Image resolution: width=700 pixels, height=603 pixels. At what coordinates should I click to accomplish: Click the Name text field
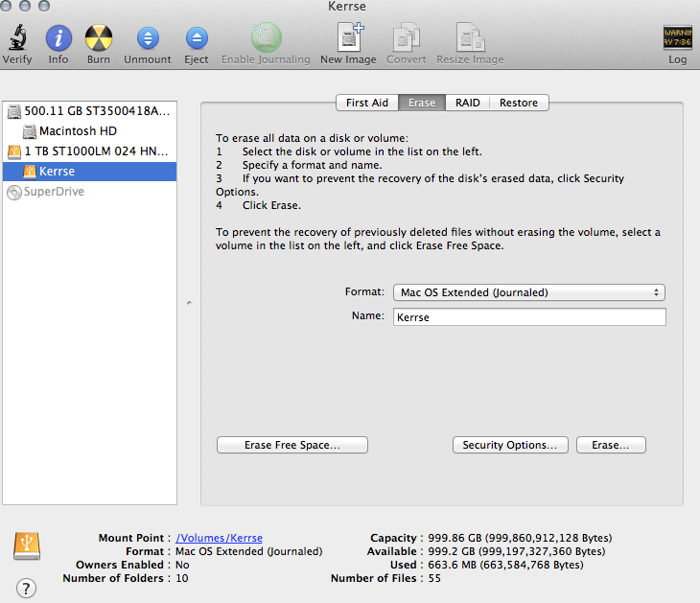coord(529,317)
